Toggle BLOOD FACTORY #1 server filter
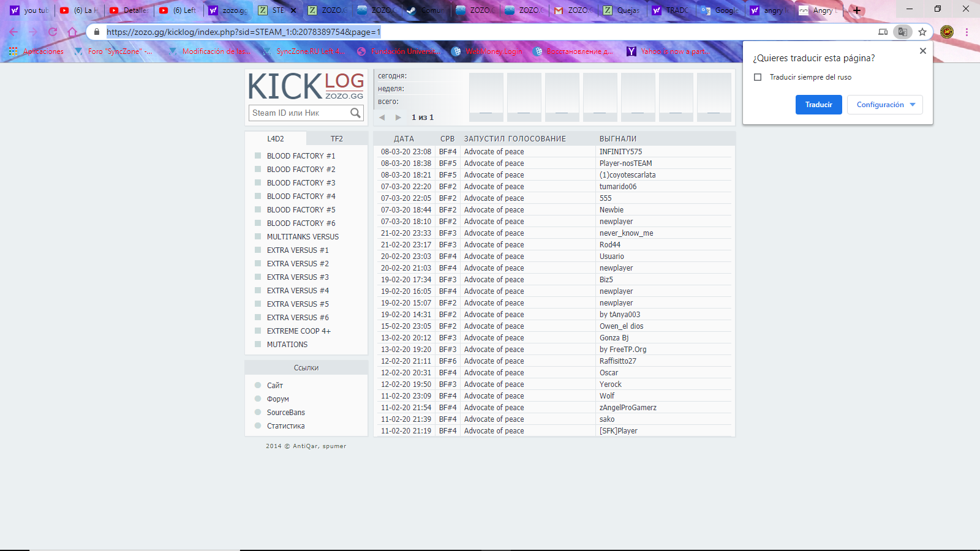This screenshot has height=551, width=980. (258, 156)
